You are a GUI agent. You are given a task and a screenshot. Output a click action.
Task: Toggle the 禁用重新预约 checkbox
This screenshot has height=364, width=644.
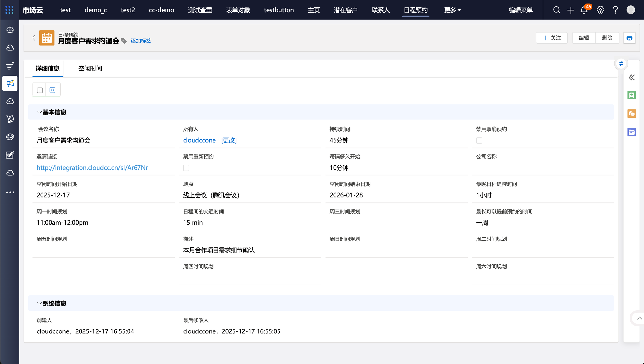[x=186, y=168]
